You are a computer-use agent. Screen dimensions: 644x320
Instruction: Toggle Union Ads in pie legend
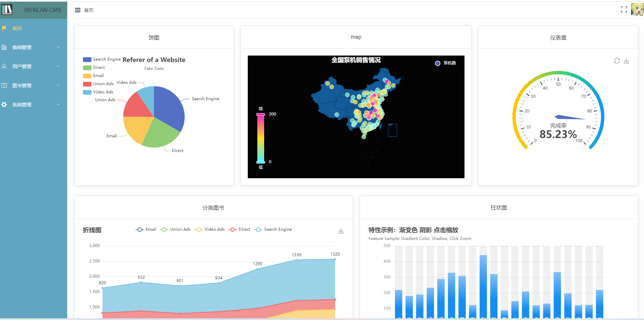pos(98,84)
